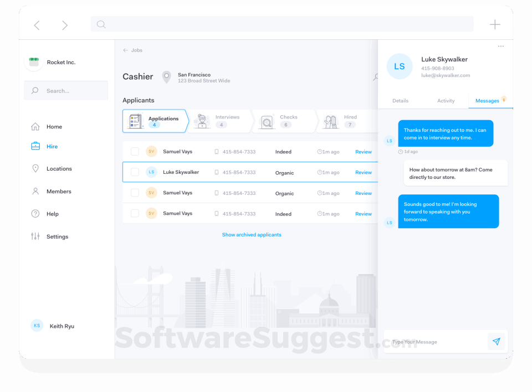Open the Hire section icon
Viewport: 532px width, 392px height.
[35, 146]
